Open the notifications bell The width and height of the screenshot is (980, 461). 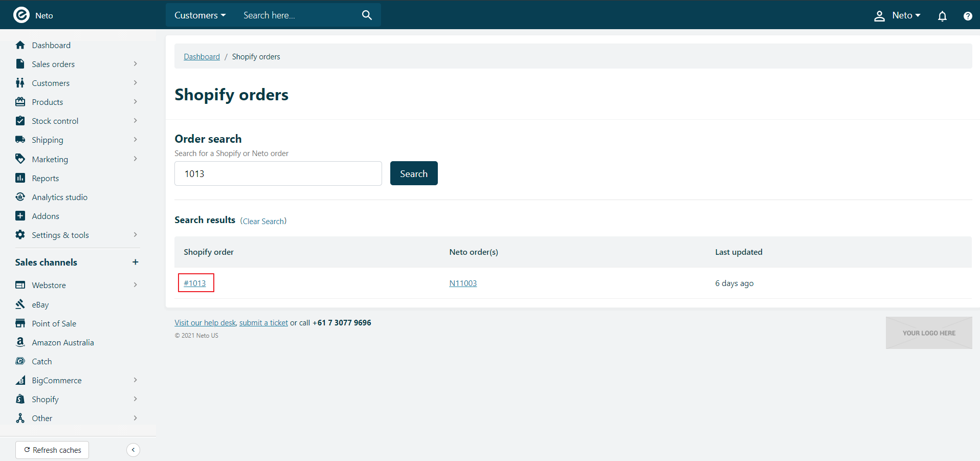tap(942, 16)
